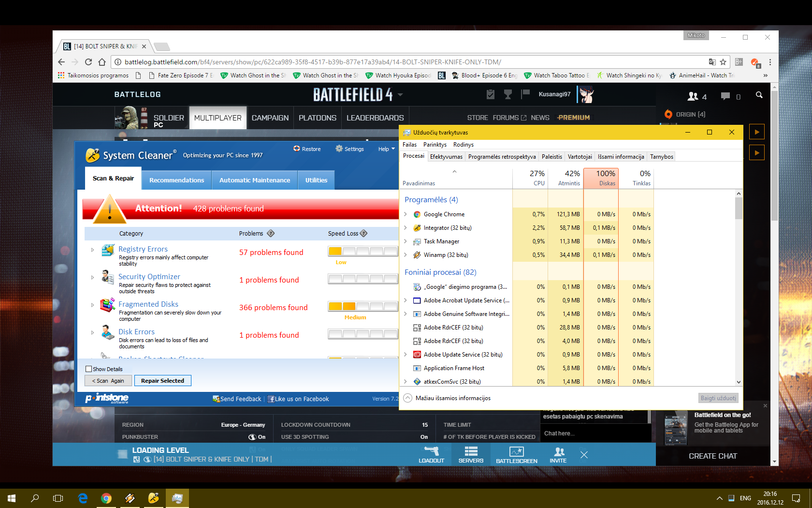The width and height of the screenshot is (812, 508).
Task: Click Like us on Facebook link
Action: 298,399
